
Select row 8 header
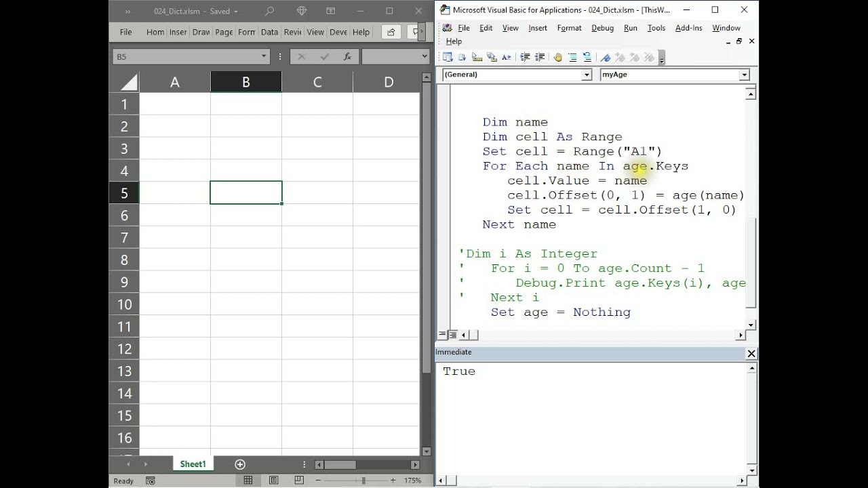coord(124,260)
